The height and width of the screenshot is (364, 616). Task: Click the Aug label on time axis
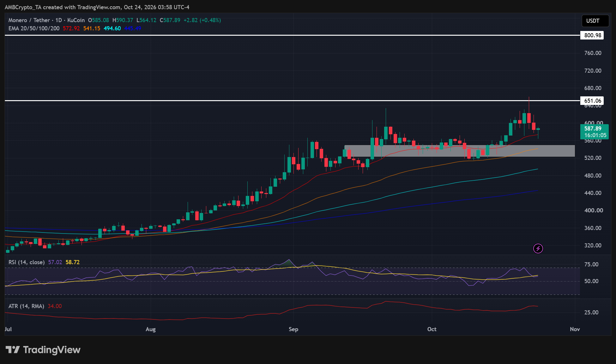151,329
